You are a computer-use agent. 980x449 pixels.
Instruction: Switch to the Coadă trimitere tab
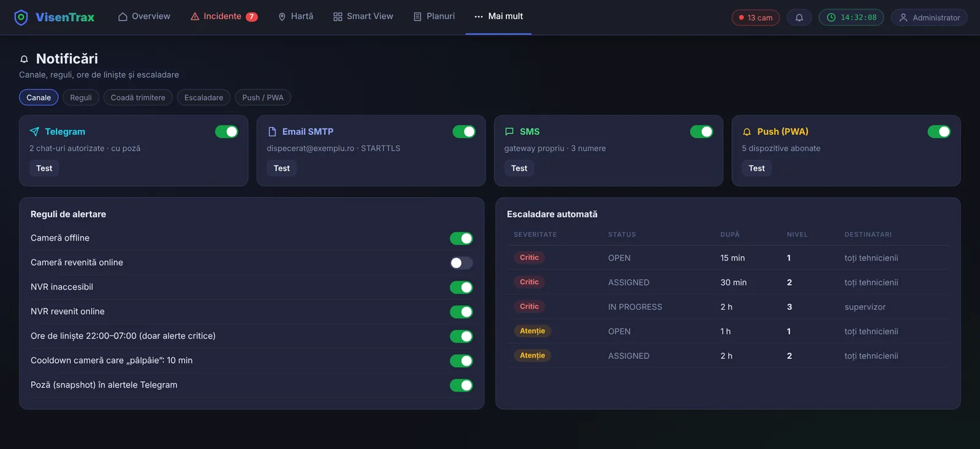coord(138,97)
